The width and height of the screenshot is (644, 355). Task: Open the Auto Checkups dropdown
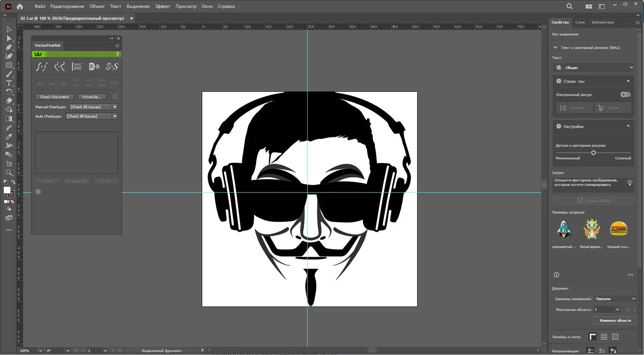[x=92, y=116]
